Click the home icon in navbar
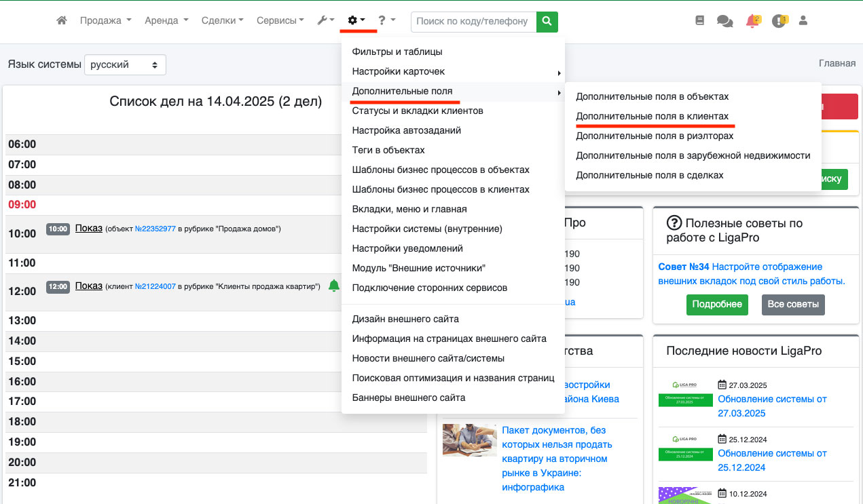 pos(62,21)
